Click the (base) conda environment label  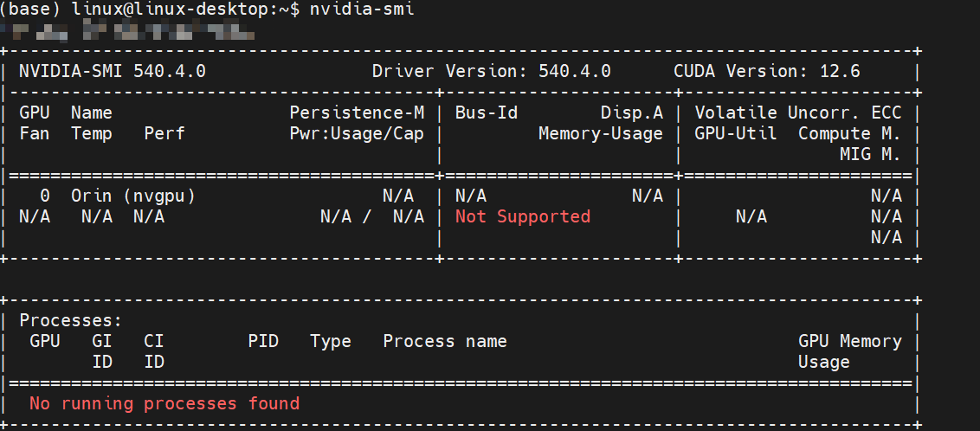29,10
